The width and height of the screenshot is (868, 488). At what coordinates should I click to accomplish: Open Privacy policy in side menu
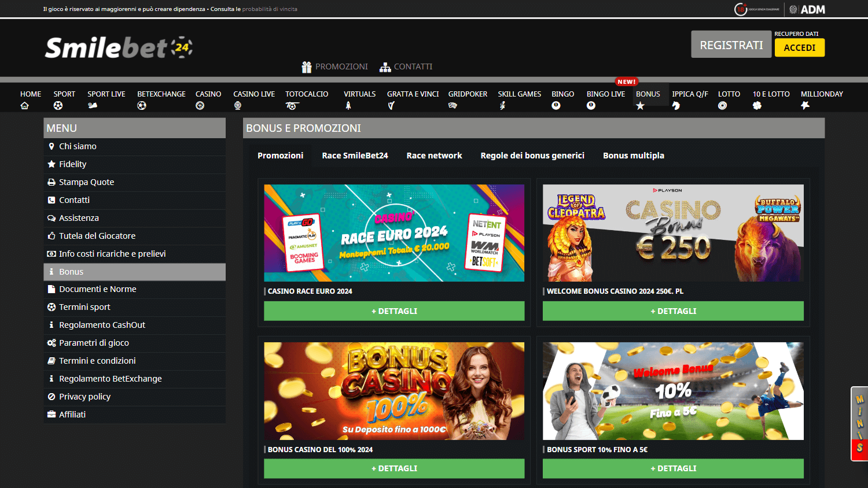click(x=134, y=397)
